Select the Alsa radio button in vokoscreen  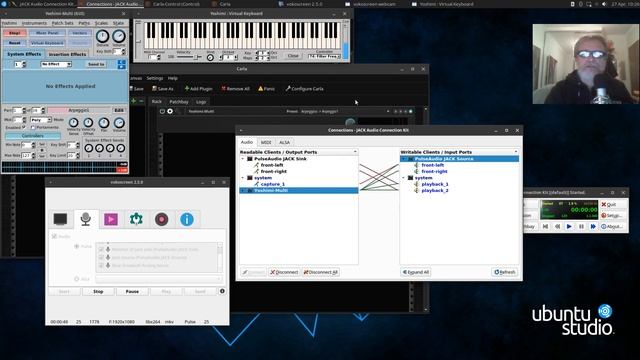pyautogui.click(x=76, y=279)
